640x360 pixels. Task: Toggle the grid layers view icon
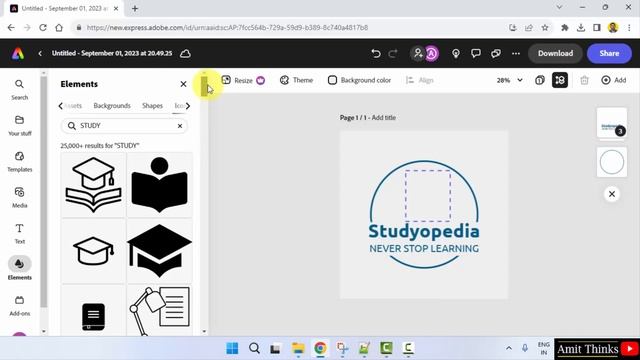click(560, 80)
